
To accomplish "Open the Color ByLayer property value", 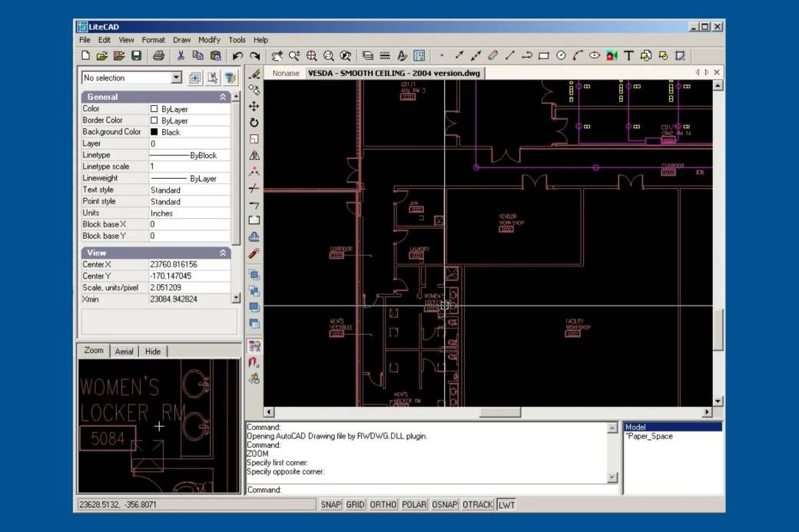I will [190, 109].
